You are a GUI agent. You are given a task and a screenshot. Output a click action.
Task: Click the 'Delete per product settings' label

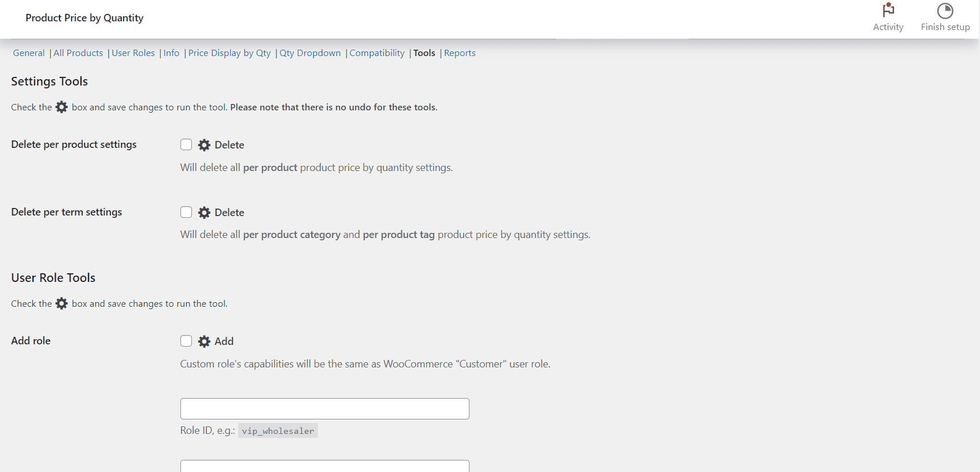coord(74,144)
